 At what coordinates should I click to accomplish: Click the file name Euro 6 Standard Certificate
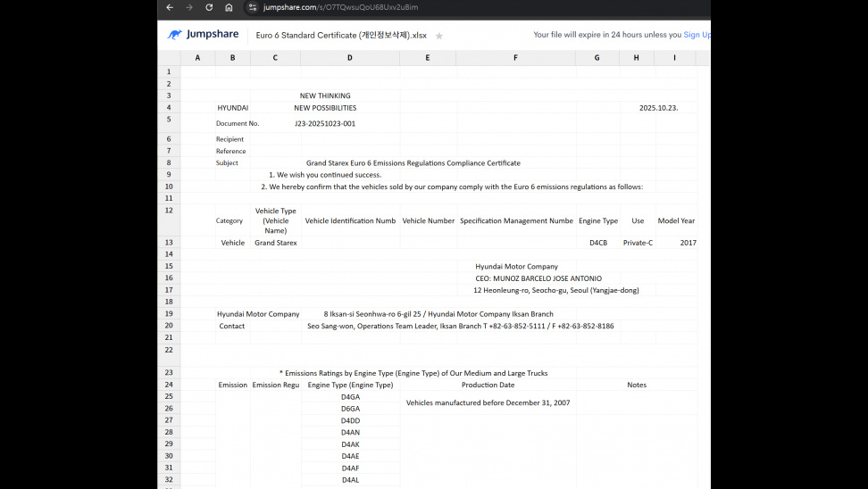coord(341,36)
